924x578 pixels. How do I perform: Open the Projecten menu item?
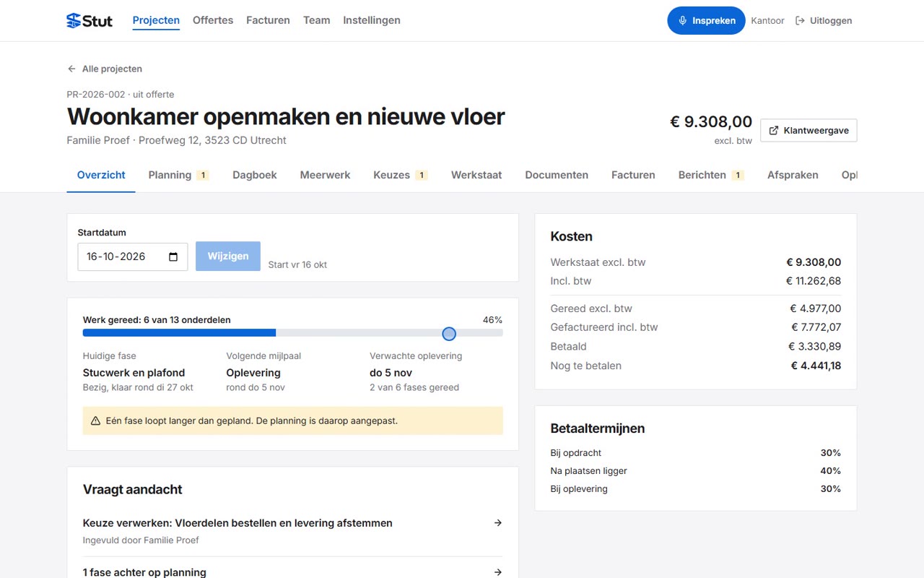click(156, 20)
